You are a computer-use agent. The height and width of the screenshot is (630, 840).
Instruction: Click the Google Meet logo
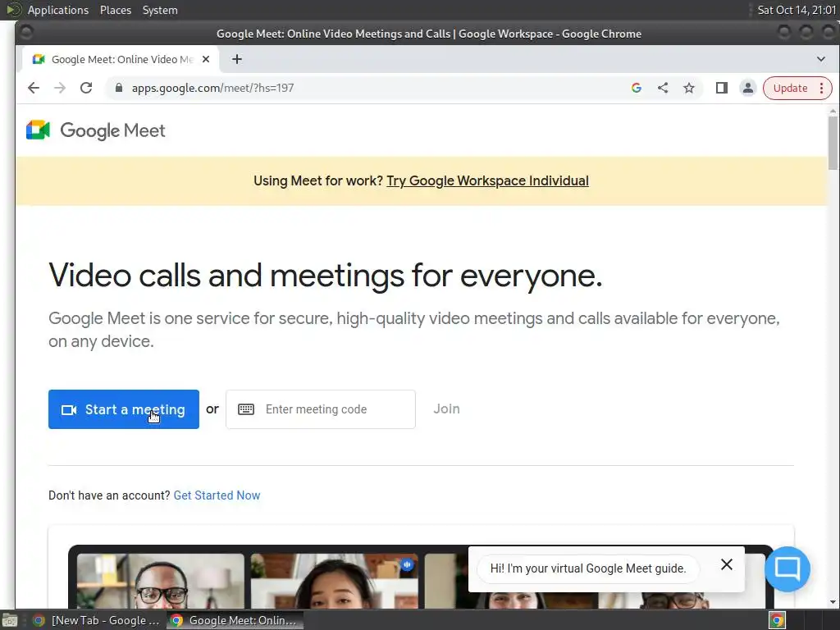pyautogui.click(x=96, y=130)
